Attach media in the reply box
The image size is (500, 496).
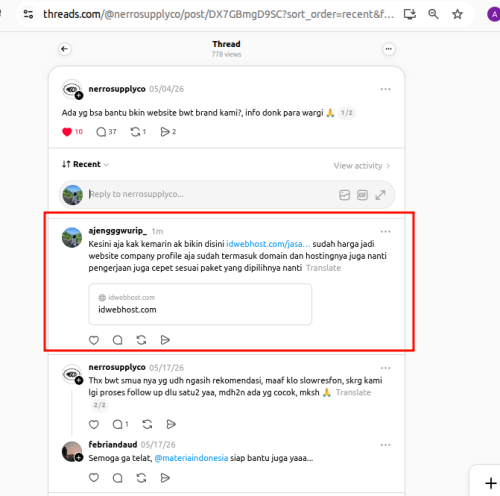[344, 195]
